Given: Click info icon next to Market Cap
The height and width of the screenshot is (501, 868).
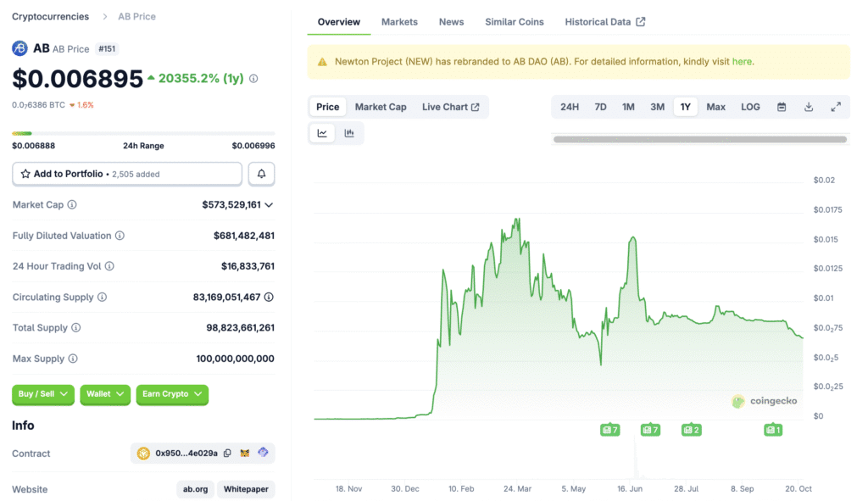Looking at the screenshot, I should point(72,205).
